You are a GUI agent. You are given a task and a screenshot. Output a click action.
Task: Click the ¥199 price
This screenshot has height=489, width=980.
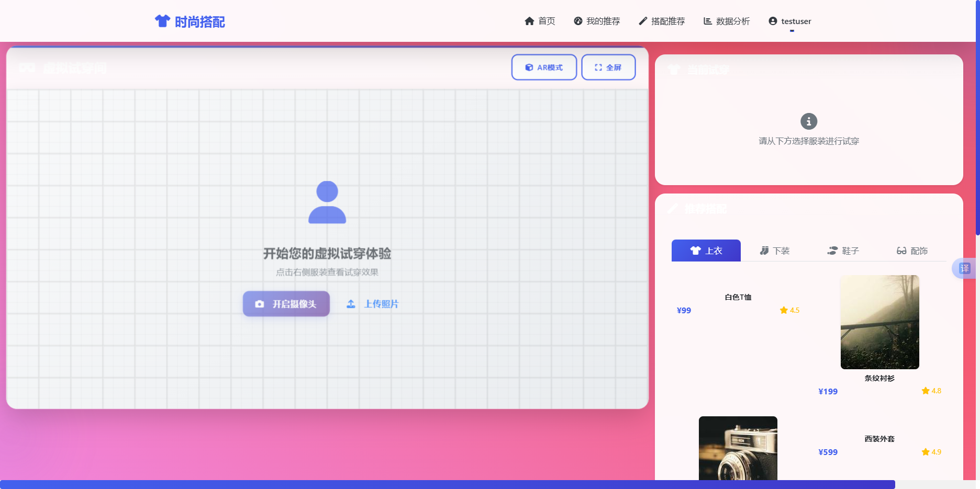[828, 391]
